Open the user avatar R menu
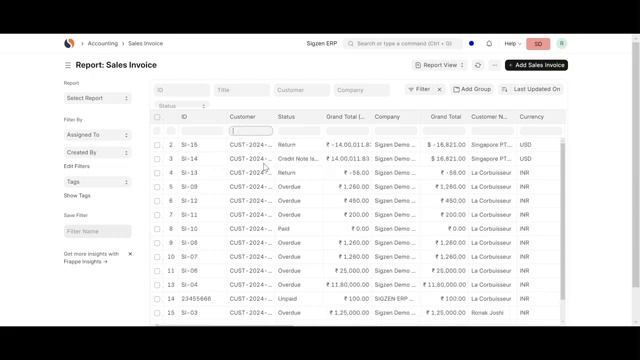This screenshot has height=360, width=640. [562, 44]
